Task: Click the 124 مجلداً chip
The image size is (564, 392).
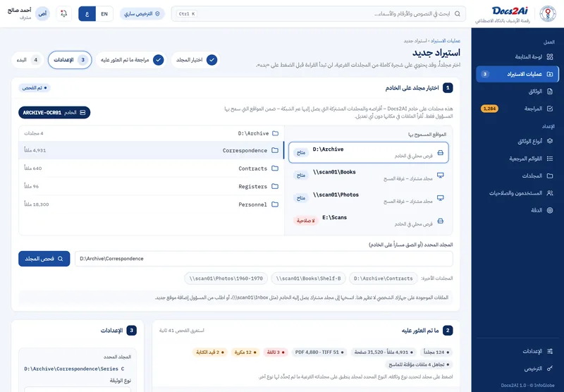Action: click(436, 352)
